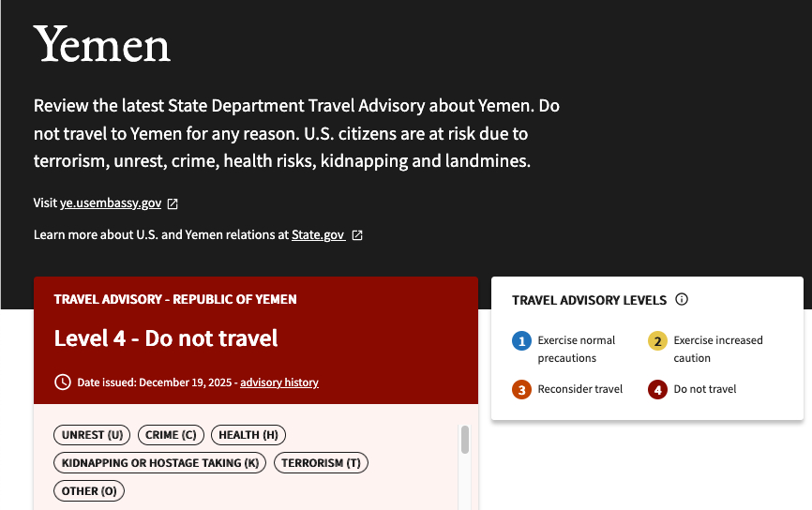Select the OTHER (O) risk tag

click(x=89, y=491)
